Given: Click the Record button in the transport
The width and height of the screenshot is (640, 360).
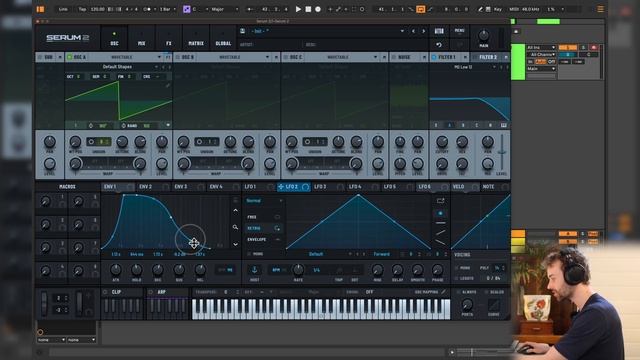Looking at the screenshot, I should click(318, 9).
